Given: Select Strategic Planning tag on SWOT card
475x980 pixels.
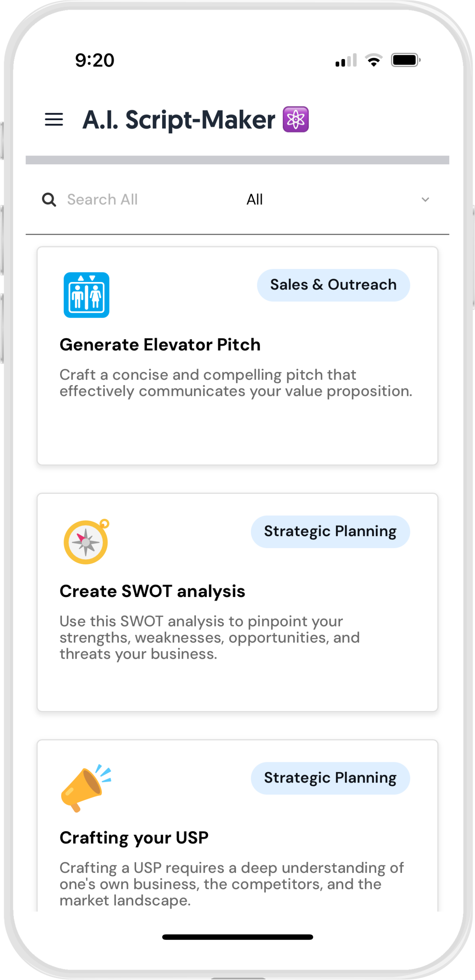Looking at the screenshot, I should click(330, 531).
